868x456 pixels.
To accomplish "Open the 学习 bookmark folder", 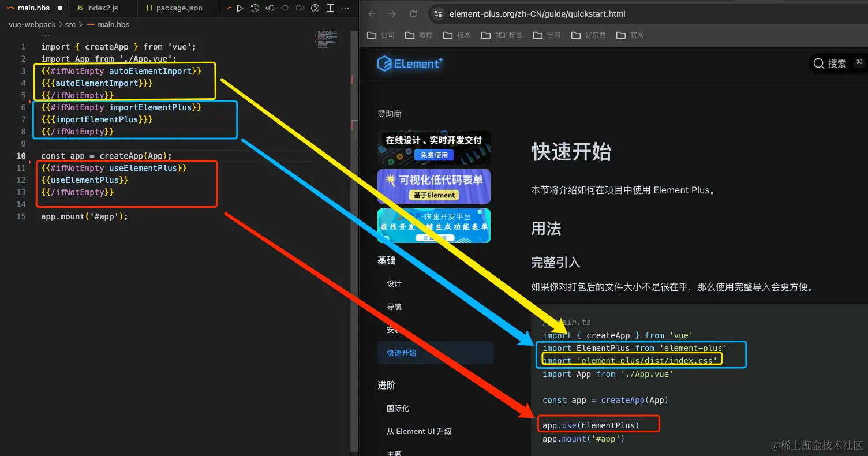I will coord(547,35).
